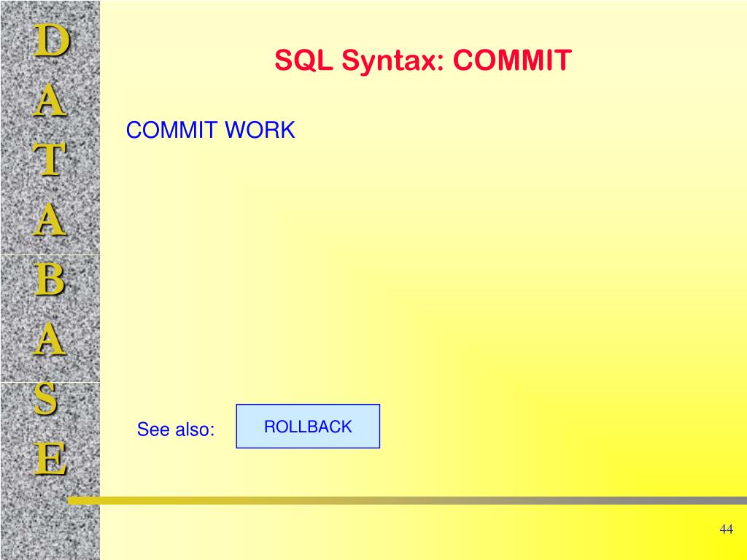Open the ROLLBACK link box
Image resolution: width=747 pixels, height=560 pixels.
click(x=308, y=426)
